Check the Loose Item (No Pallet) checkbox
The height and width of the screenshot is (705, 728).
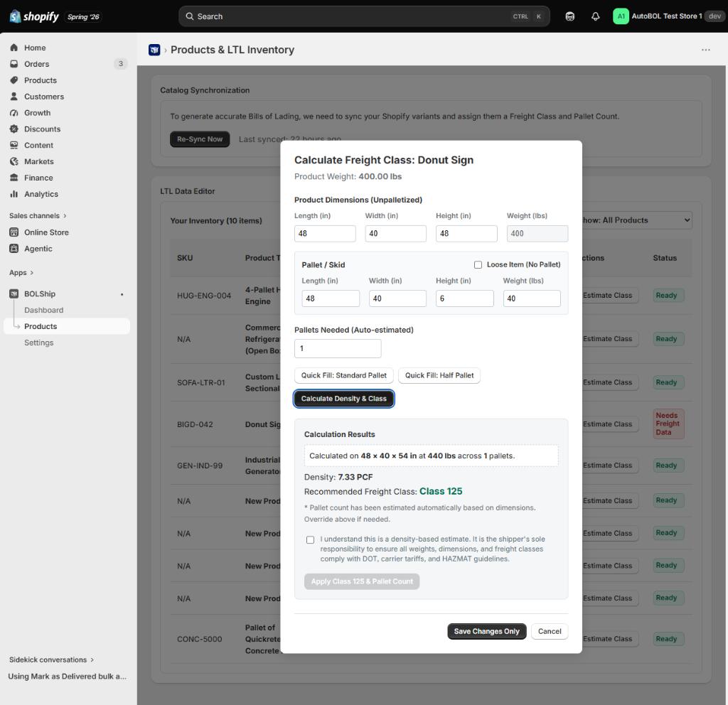pos(478,264)
